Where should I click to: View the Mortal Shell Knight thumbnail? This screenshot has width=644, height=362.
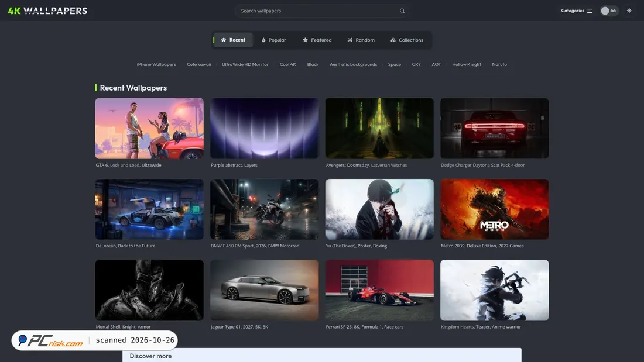pyautogui.click(x=149, y=290)
